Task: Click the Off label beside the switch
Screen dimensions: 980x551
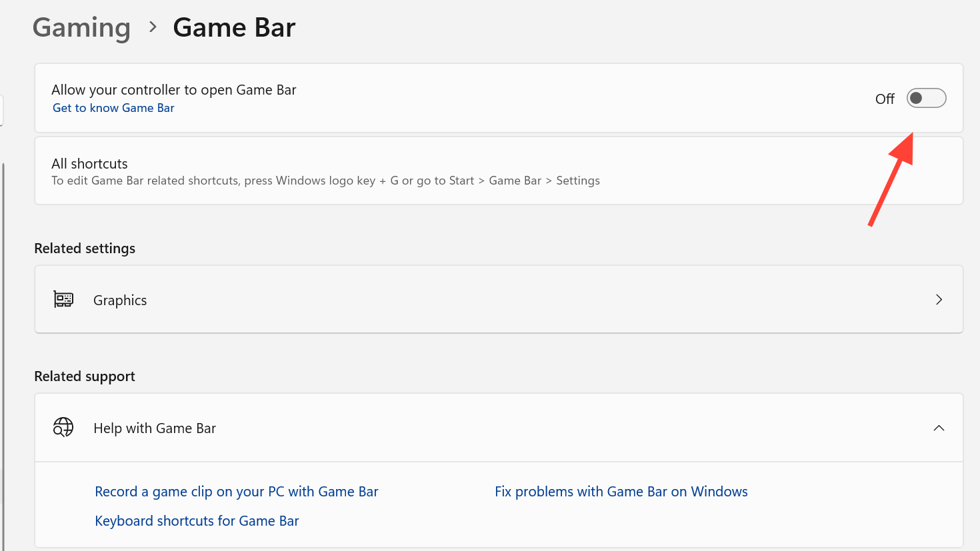Action: (x=885, y=99)
